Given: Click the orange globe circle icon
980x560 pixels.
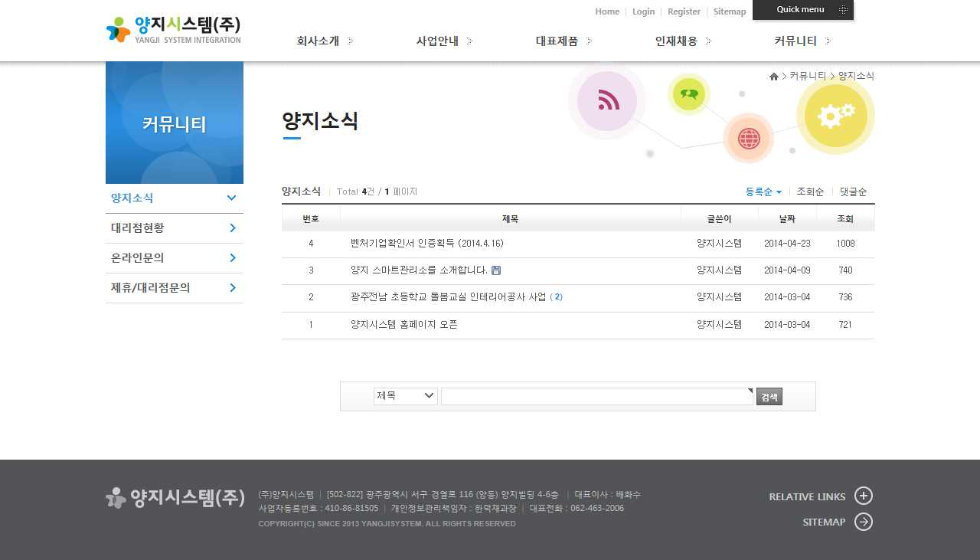Looking at the screenshot, I should point(748,139).
